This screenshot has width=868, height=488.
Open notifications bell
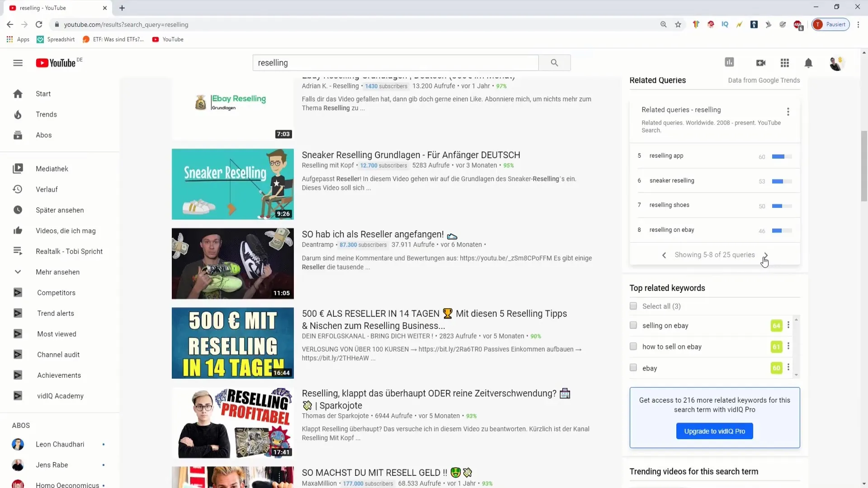(x=808, y=63)
